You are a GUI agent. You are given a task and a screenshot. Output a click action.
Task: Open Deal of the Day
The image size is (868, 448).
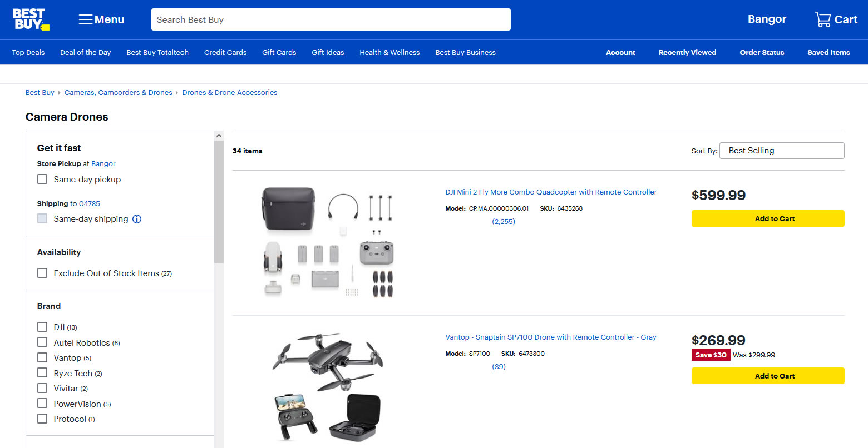(x=85, y=53)
